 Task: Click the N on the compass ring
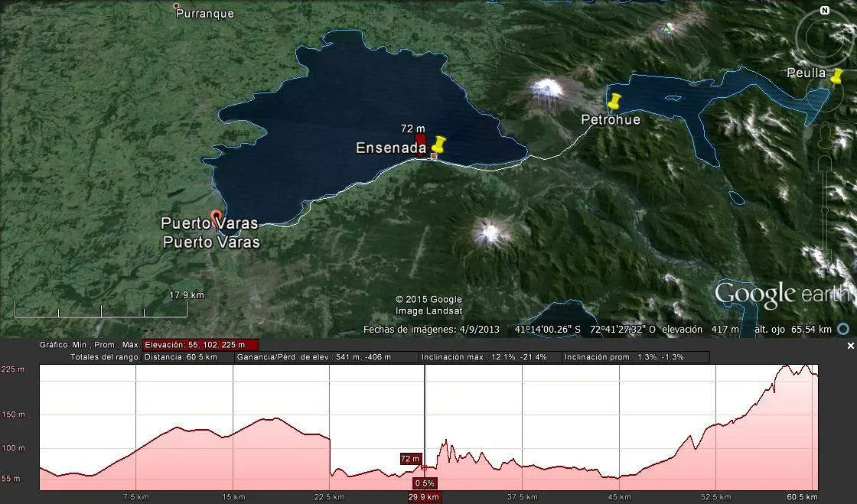825,11
